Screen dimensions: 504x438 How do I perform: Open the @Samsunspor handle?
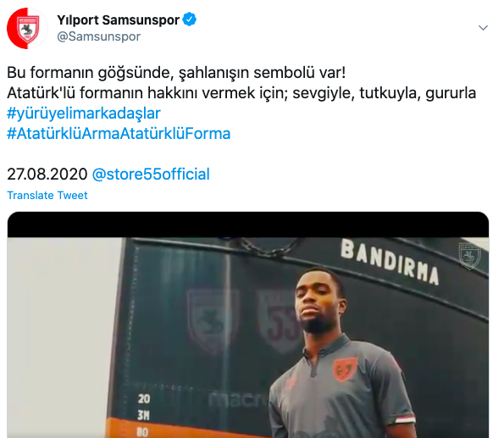click(x=98, y=36)
